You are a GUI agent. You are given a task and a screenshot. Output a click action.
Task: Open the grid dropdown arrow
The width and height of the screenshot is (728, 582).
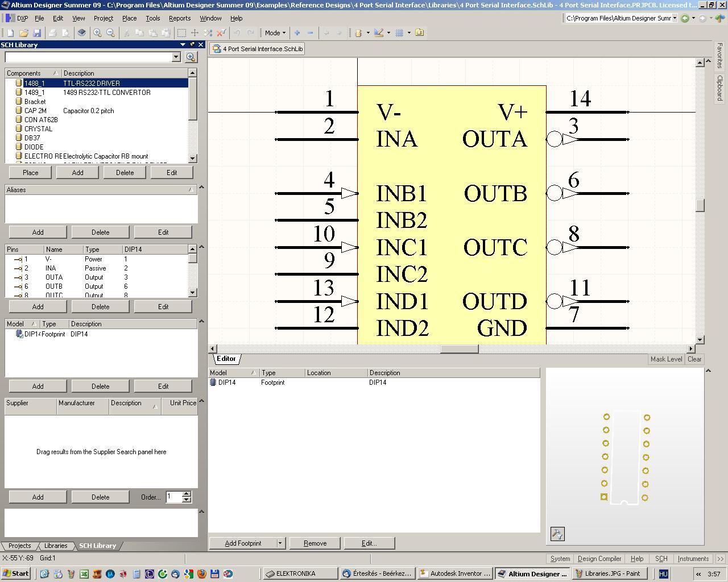click(409, 33)
